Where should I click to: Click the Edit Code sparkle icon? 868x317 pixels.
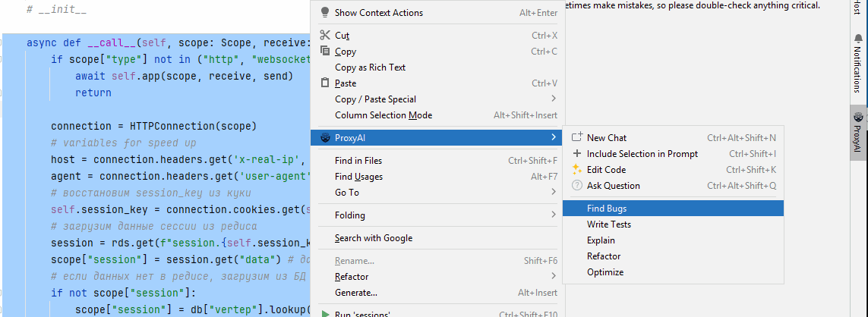pyautogui.click(x=576, y=170)
